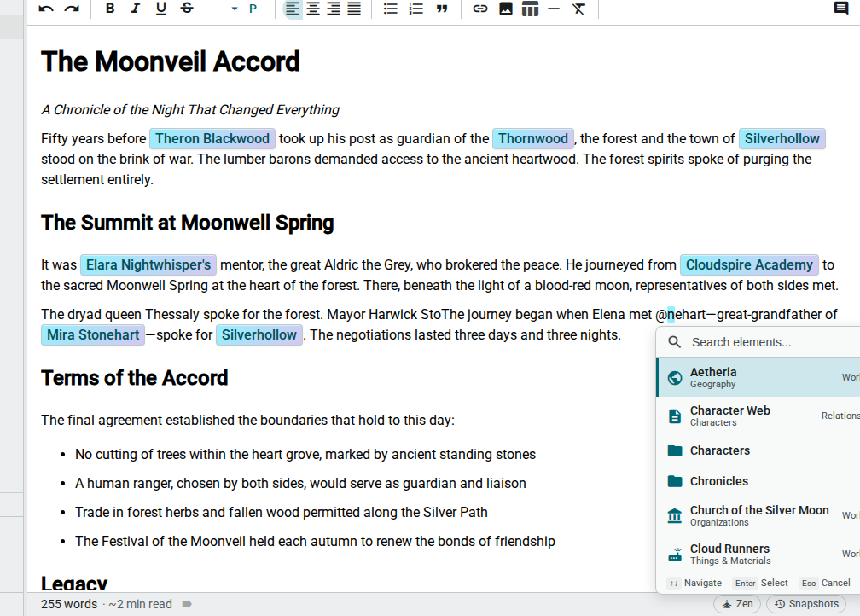Redo the last undone edit

pyautogui.click(x=72, y=9)
